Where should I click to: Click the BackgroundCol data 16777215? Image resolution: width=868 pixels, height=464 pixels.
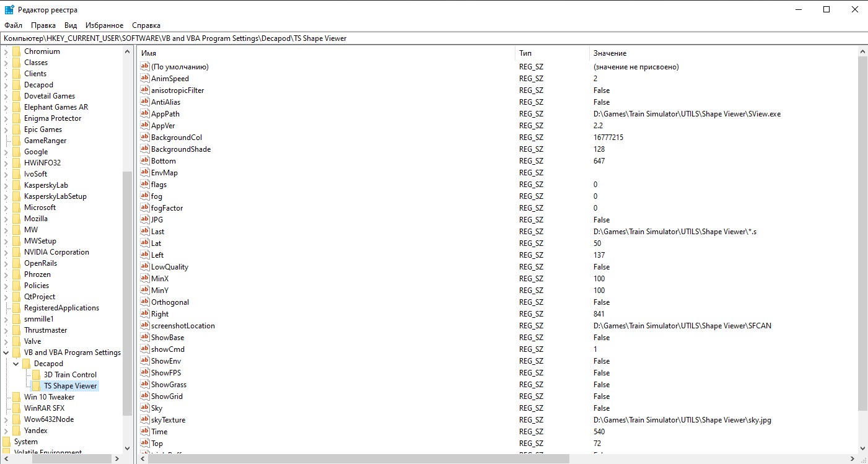[608, 138]
